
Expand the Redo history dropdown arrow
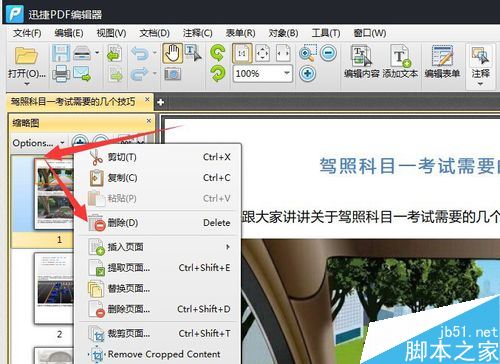(154, 73)
